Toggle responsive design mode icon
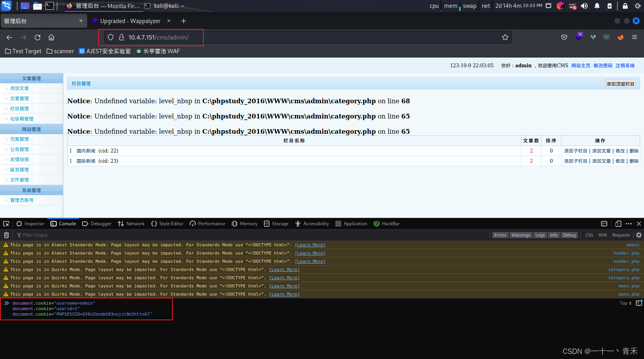Viewport: 644px width, 359px height. click(x=618, y=224)
